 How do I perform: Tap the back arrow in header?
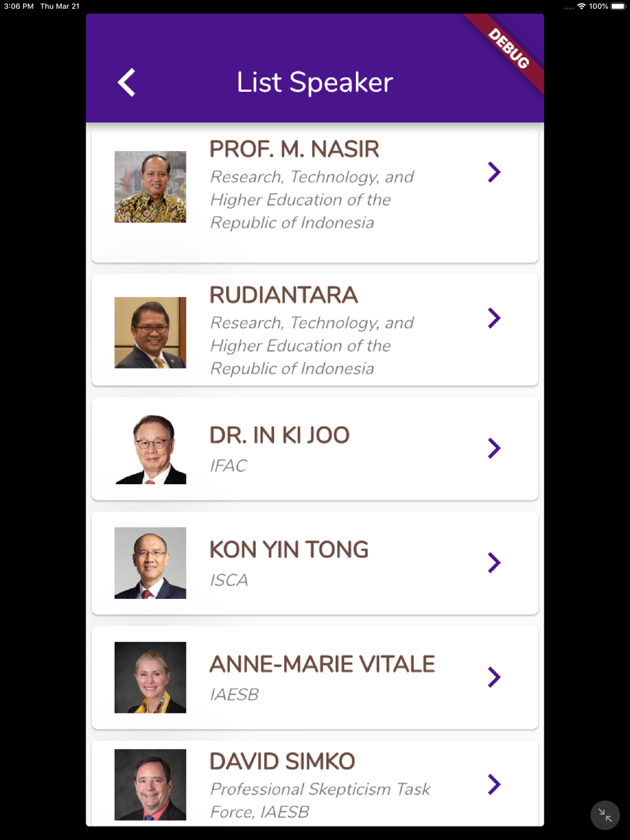point(127,82)
